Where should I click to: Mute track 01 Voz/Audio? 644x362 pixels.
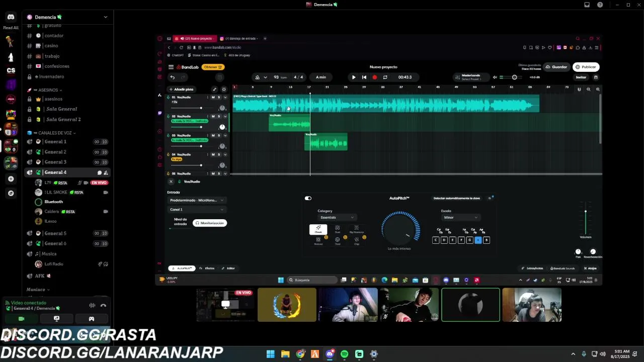[x=213, y=98]
